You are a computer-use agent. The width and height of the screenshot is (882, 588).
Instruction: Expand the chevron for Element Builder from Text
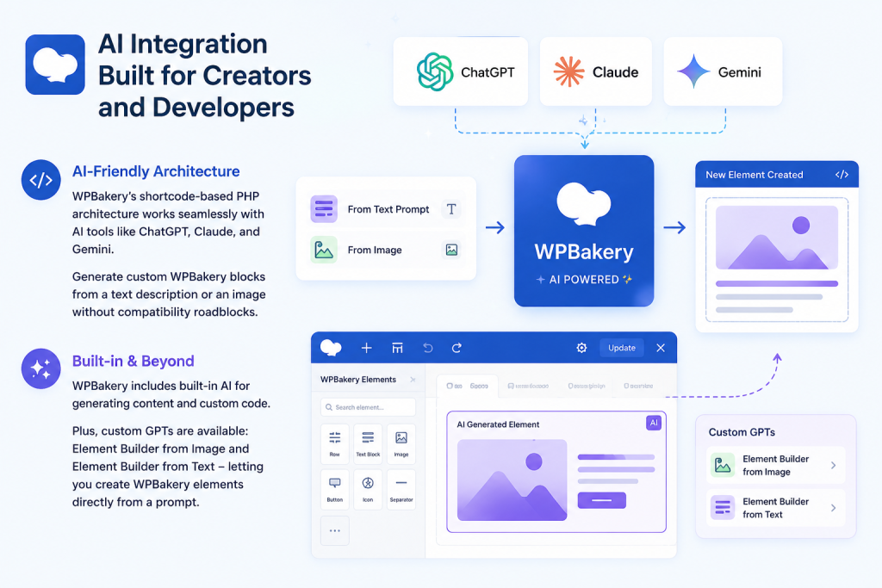tap(834, 508)
